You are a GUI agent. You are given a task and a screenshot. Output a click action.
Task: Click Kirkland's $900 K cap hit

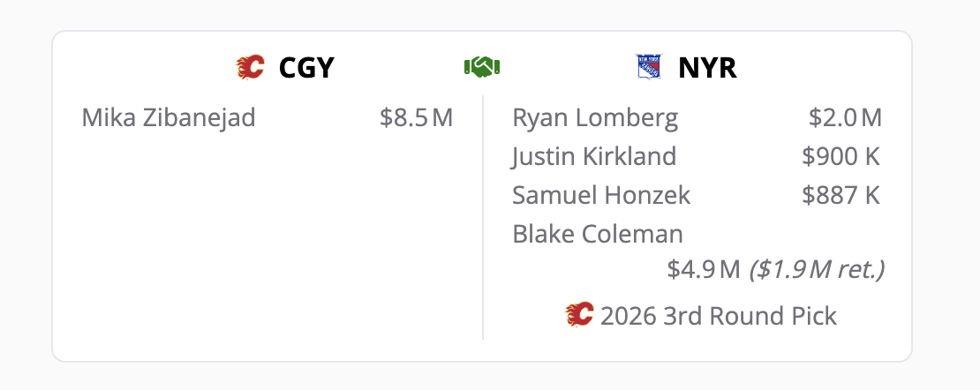pos(841,156)
